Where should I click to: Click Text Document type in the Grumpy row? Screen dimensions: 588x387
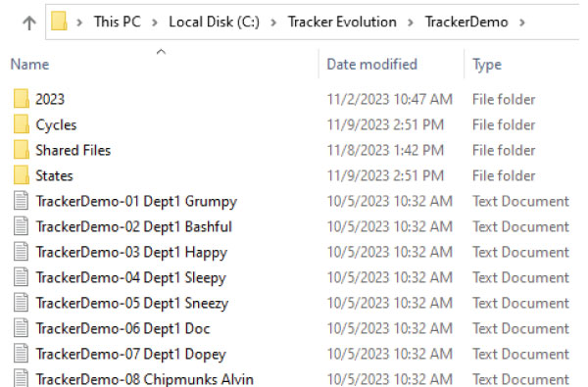[x=520, y=202]
